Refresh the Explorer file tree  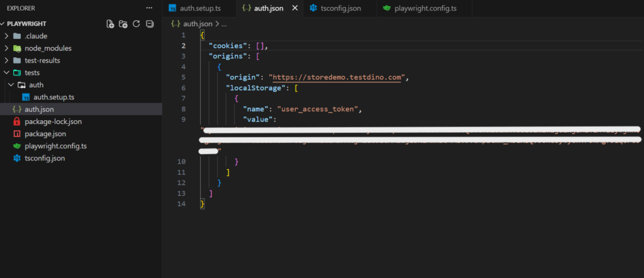coord(136,24)
